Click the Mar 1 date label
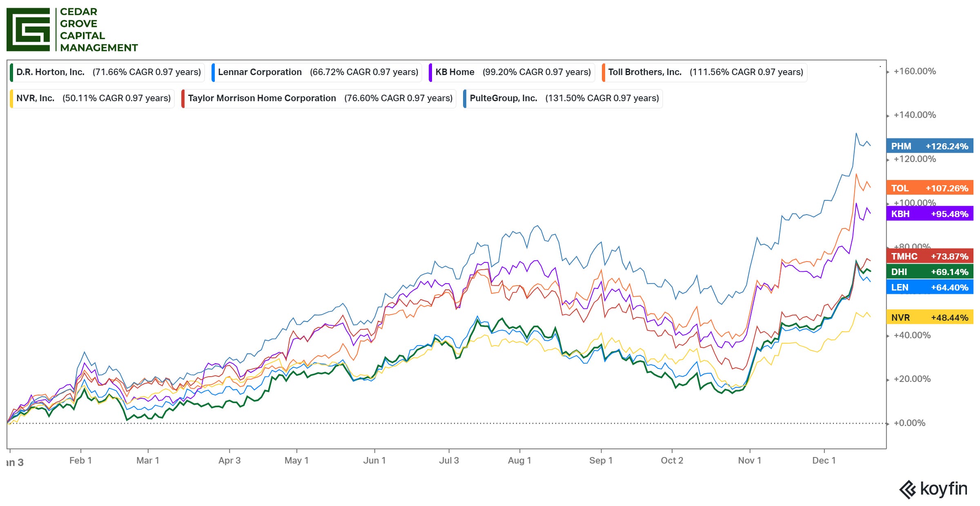980x506 pixels. (x=148, y=461)
